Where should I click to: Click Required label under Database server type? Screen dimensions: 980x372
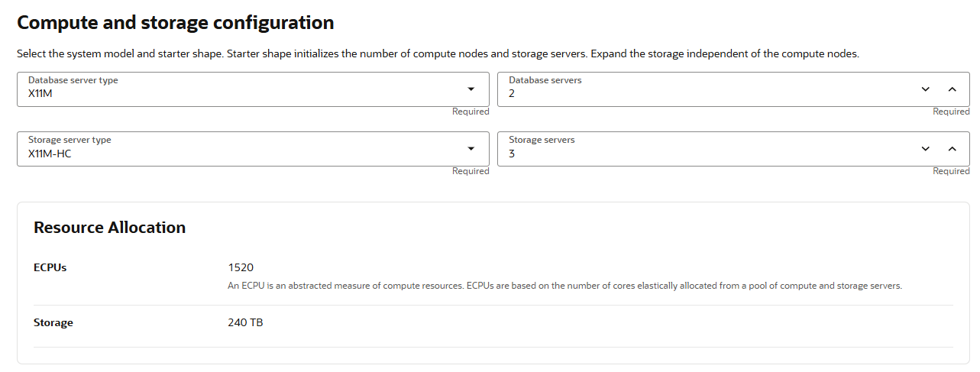(471, 112)
